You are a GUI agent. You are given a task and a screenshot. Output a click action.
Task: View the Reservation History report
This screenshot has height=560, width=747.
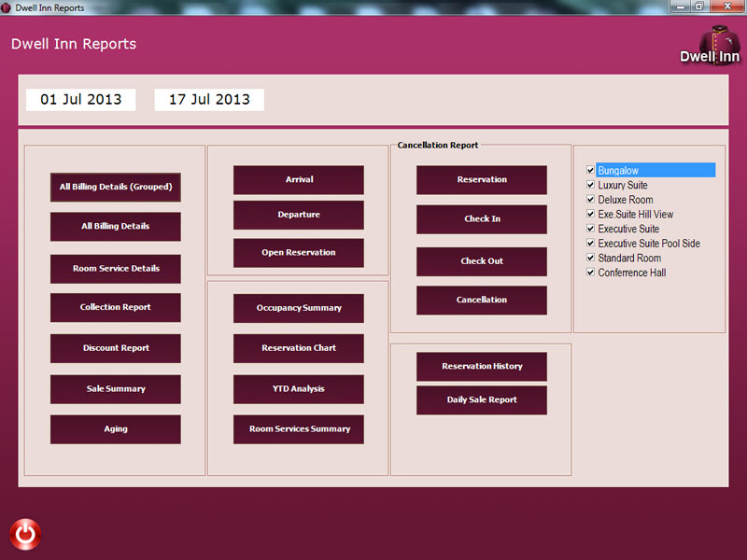[x=482, y=367]
